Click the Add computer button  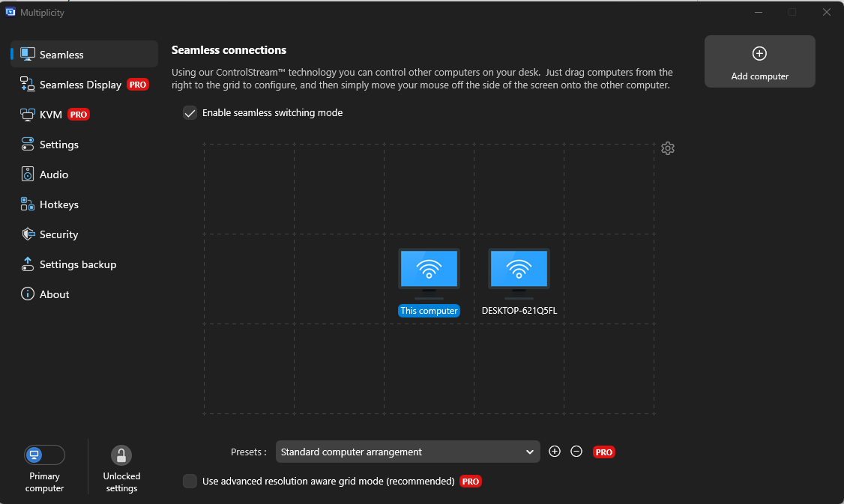759,61
